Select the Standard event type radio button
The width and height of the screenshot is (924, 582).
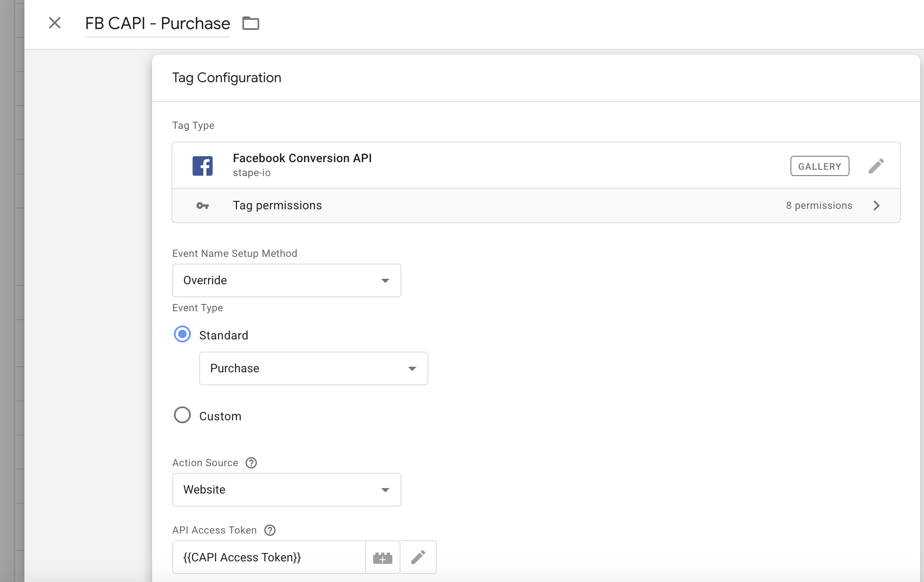pos(182,334)
